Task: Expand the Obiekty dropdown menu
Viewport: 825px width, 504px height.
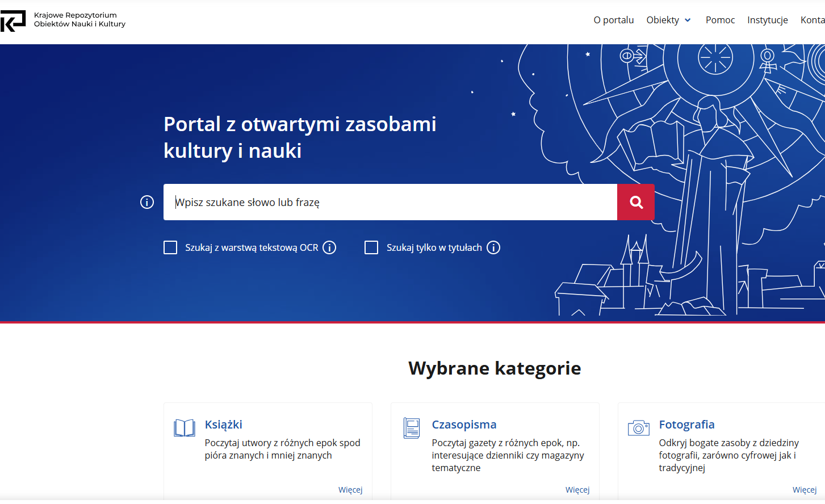Action: [668, 20]
